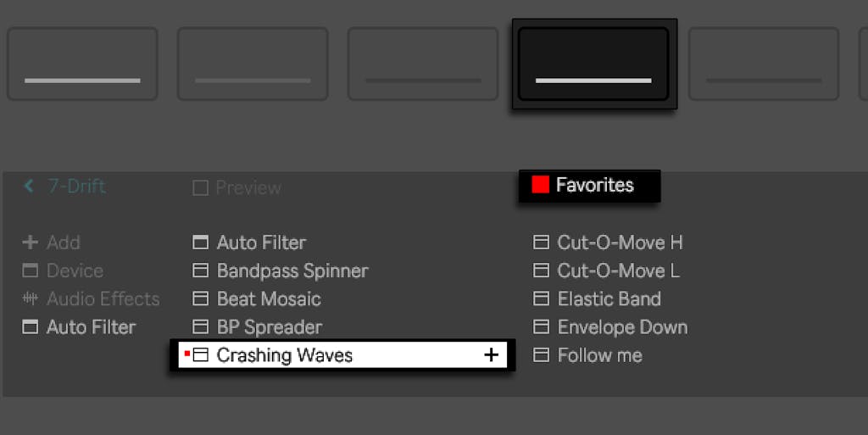Choose the Elastic Band preset
The image size is (868, 435).
(609, 299)
